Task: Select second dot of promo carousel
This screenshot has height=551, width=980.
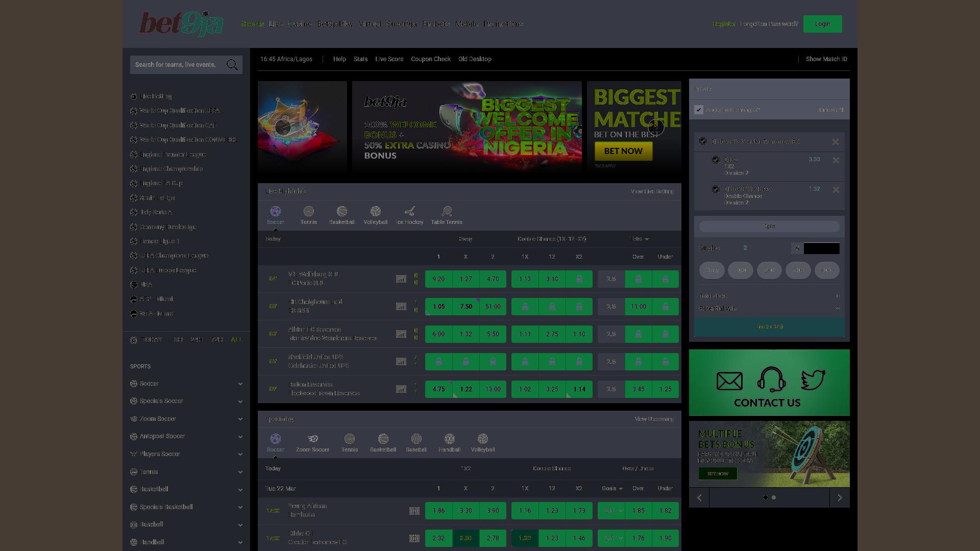Action: pyautogui.click(x=774, y=497)
